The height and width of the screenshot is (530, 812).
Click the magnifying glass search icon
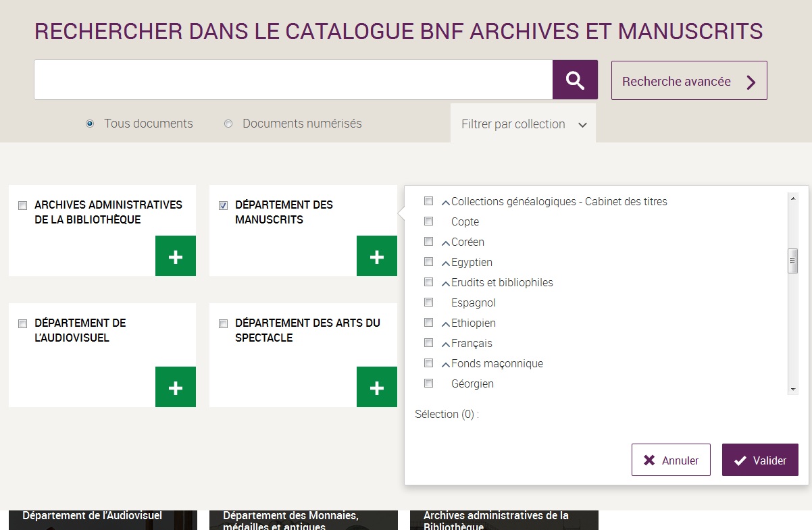tap(575, 80)
